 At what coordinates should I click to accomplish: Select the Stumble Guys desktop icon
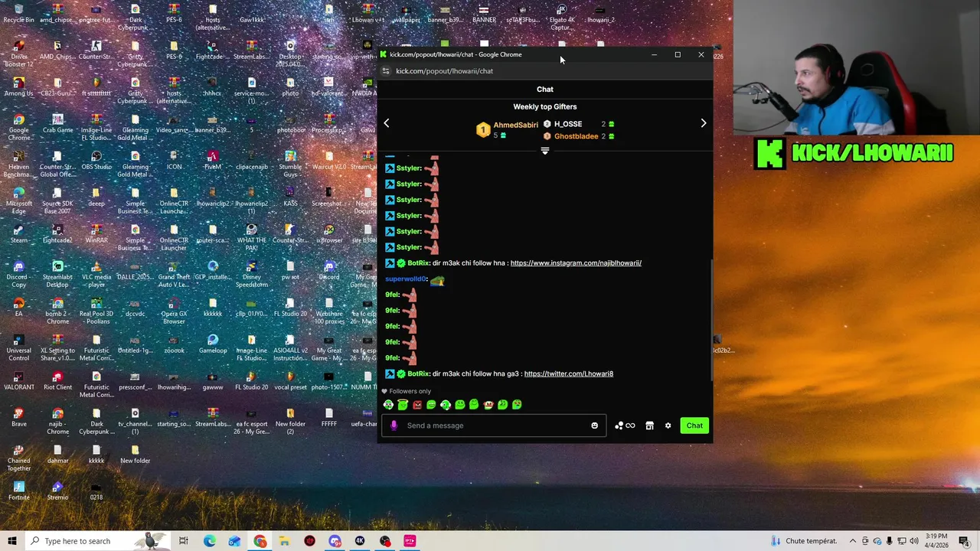pos(290,164)
